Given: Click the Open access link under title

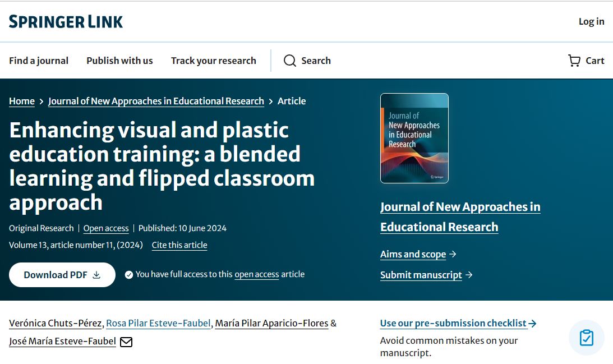Looking at the screenshot, I should coord(106,228).
